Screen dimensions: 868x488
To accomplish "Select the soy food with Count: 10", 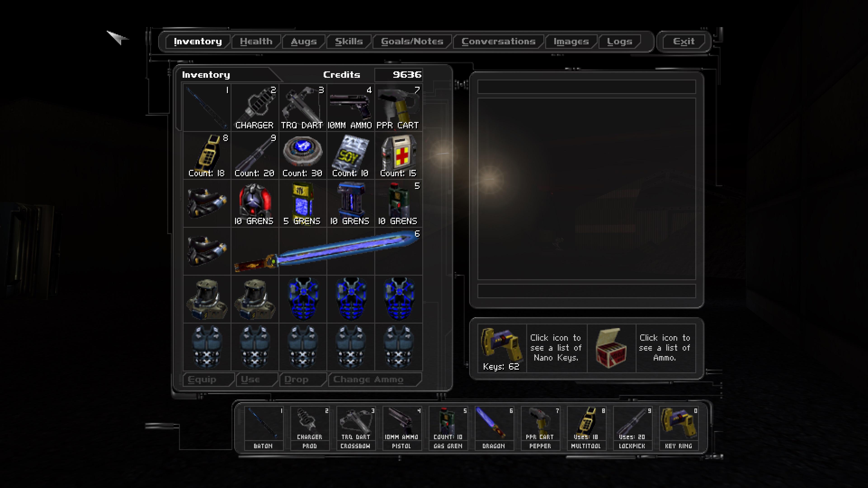I will coord(350,155).
